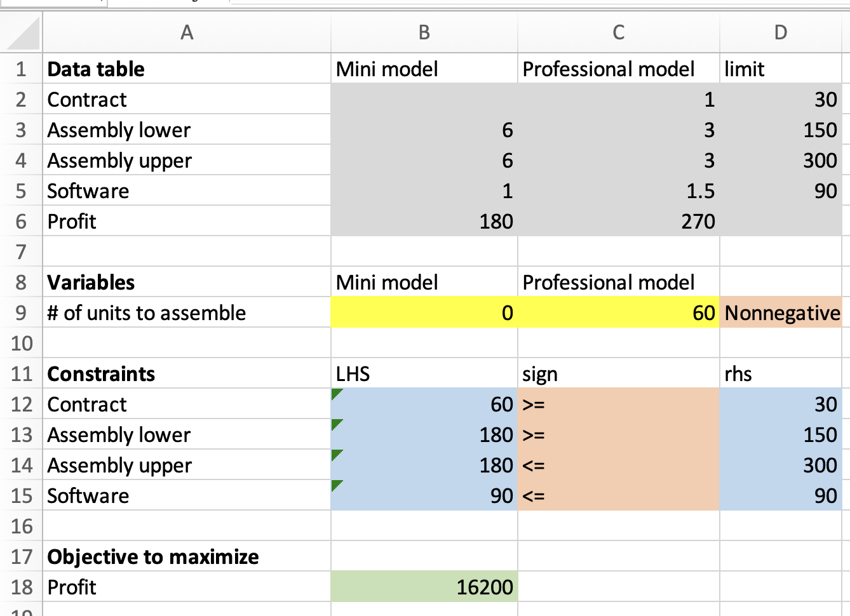
Task: Select column D header
Action: click(x=780, y=32)
